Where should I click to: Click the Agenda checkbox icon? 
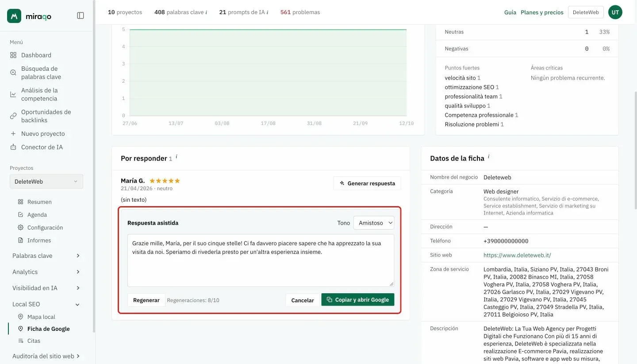(x=20, y=215)
